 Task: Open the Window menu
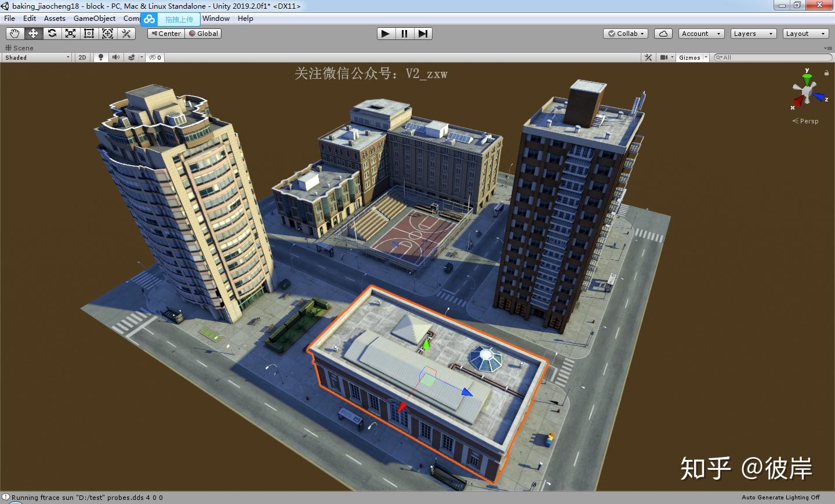point(216,19)
